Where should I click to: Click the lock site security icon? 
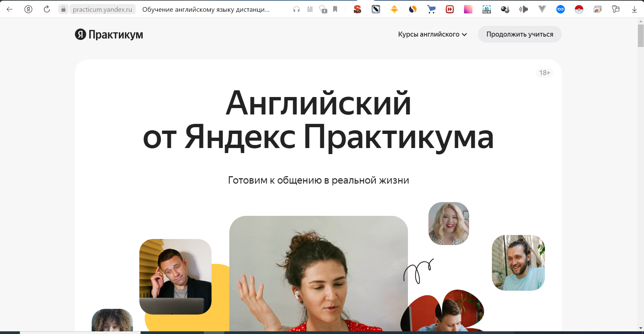[x=63, y=9]
